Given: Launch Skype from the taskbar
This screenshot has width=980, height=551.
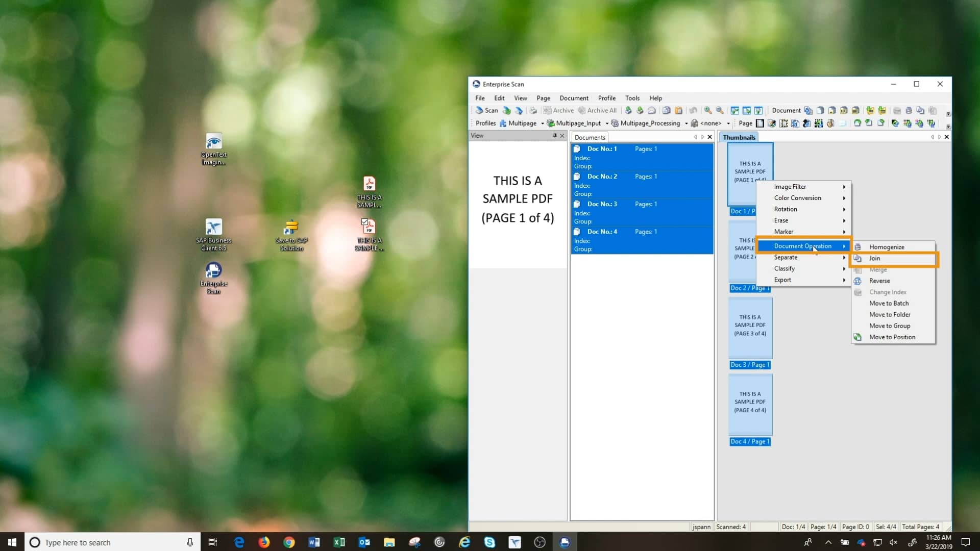Looking at the screenshot, I should pyautogui.click(x=490, y=542).
